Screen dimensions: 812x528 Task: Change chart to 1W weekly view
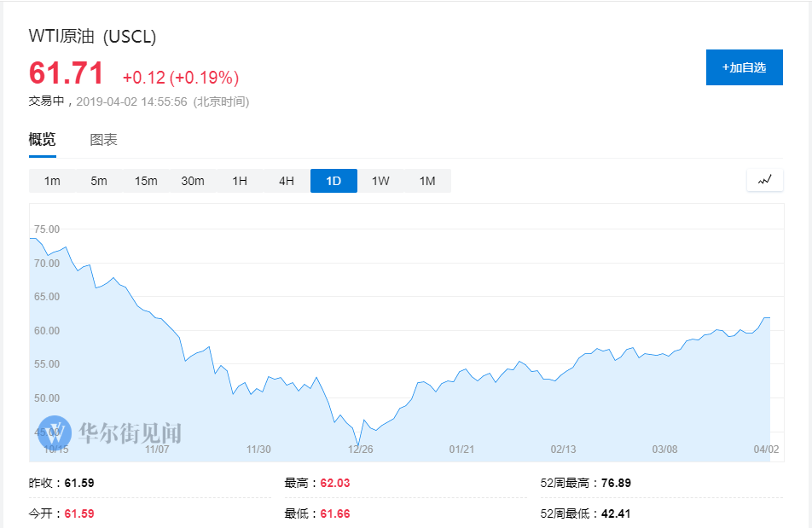[x=380, y=181]
